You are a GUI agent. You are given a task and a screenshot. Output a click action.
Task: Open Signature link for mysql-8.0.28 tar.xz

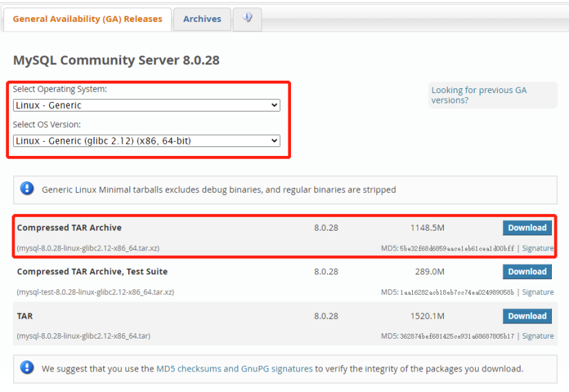click(x=538, y=248)
